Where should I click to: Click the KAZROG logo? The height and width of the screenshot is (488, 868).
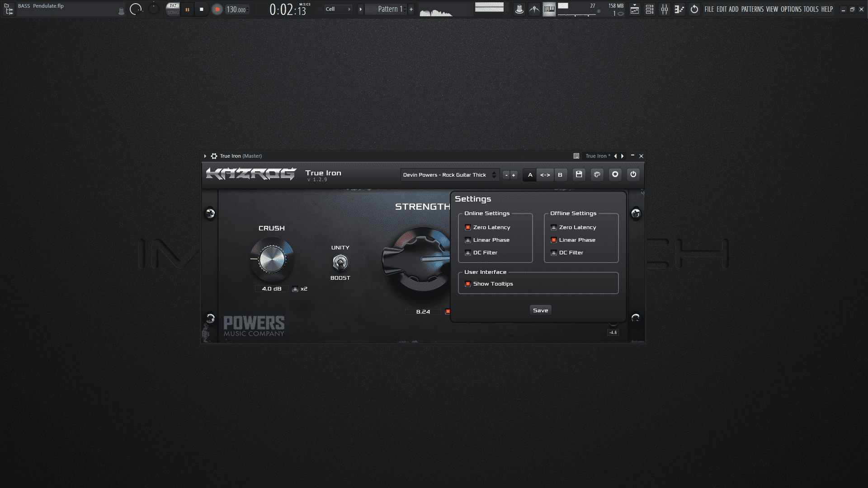tap(251, 174)
